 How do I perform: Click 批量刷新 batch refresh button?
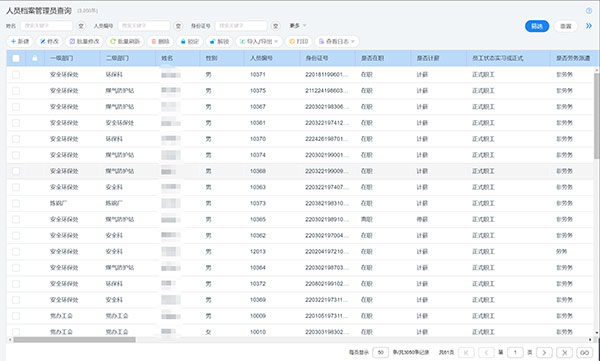[125, 41]
